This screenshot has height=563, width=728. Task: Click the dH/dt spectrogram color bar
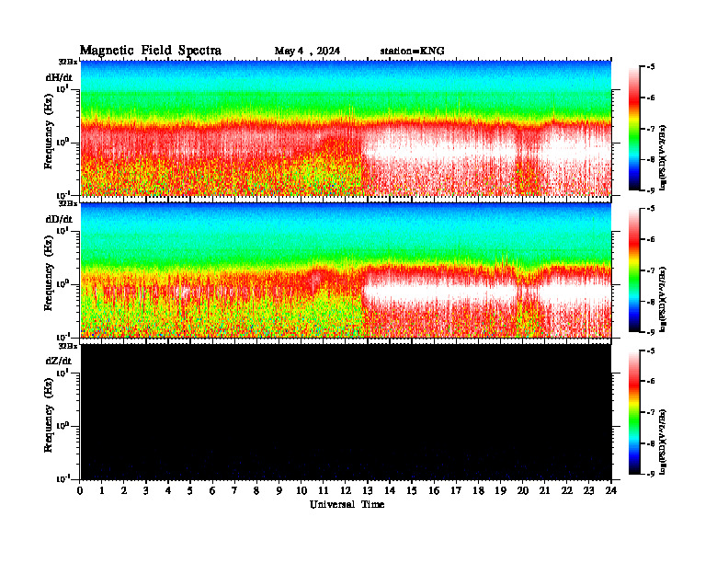(x=633, y=128)
